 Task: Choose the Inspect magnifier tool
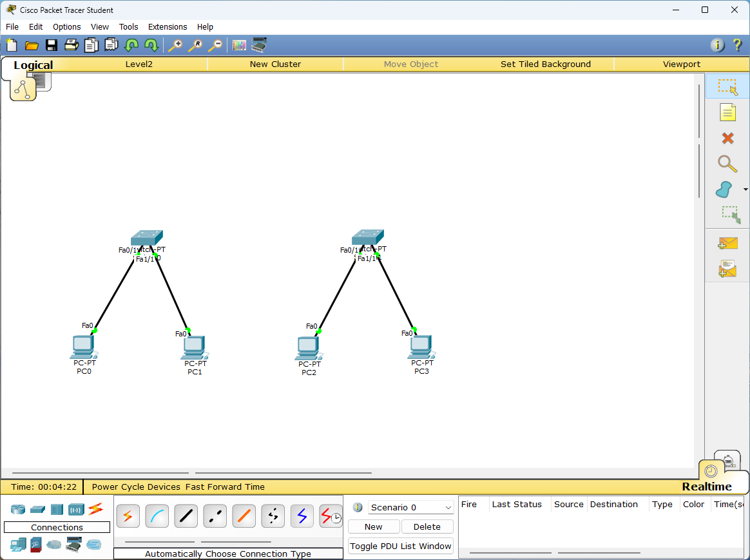coord(727,164)
